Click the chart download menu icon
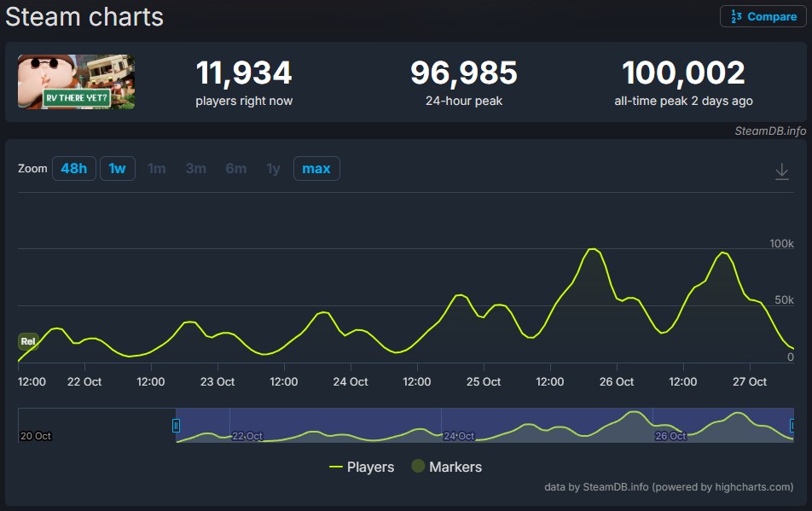Viewport: 812px width, 511px height. click(x=781, y=171)
